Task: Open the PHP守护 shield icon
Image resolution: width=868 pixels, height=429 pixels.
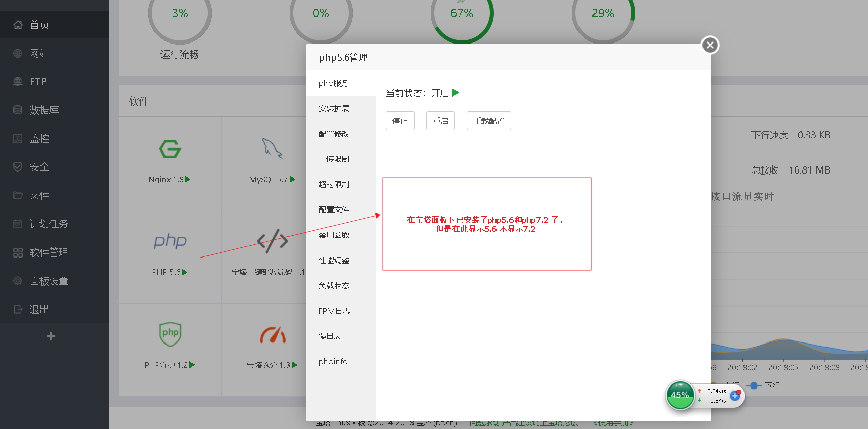Action: (170, 334)
